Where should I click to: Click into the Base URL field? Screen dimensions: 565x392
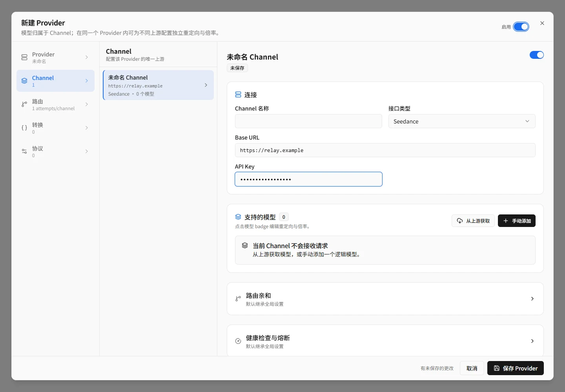click(x=385, y=150)
